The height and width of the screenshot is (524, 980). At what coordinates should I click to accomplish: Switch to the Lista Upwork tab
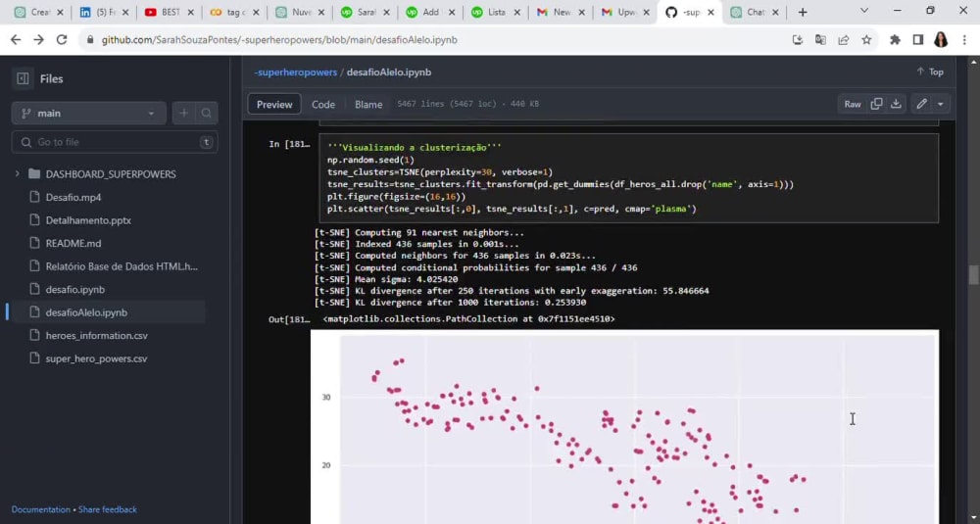pyautogui.click(x=495, y=12)
